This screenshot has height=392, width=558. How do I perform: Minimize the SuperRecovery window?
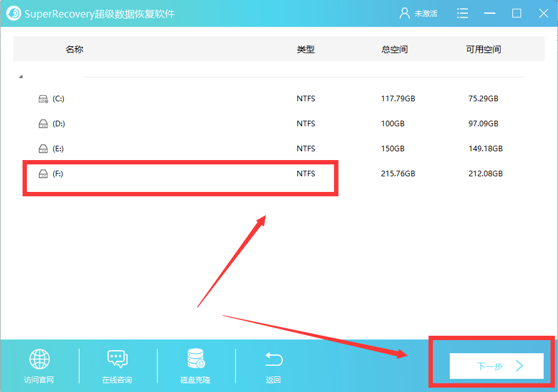tap(490, 14)
